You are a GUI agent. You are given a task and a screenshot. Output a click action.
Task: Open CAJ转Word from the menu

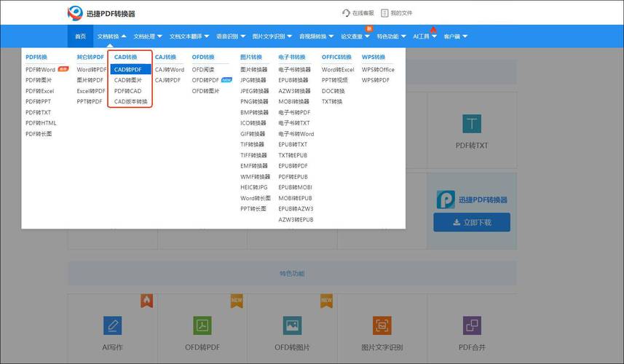tap(170, 69)
